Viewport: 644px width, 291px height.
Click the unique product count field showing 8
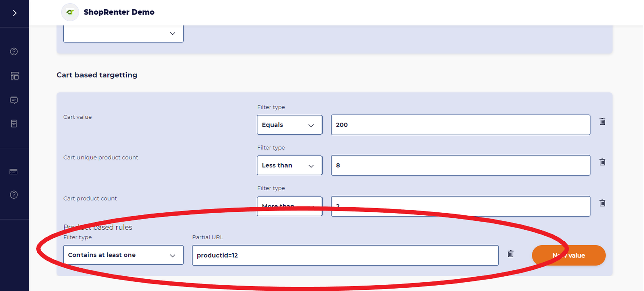coord(460,165)
